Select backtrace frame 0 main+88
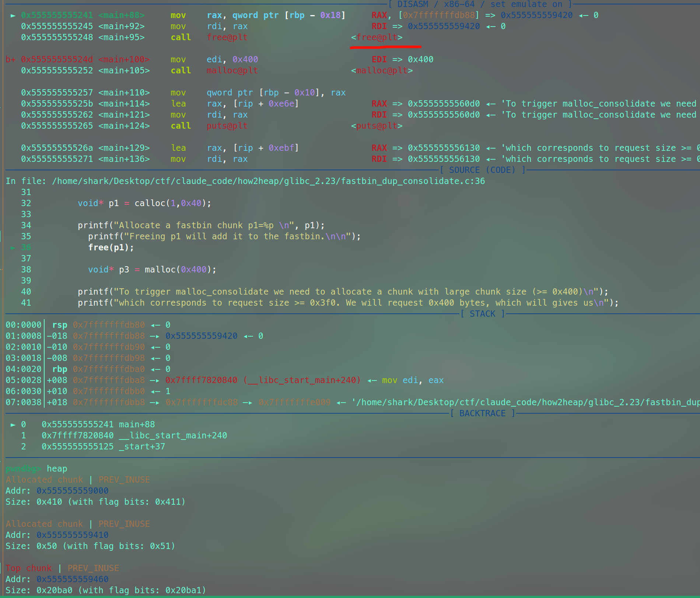 pos(98,424)
